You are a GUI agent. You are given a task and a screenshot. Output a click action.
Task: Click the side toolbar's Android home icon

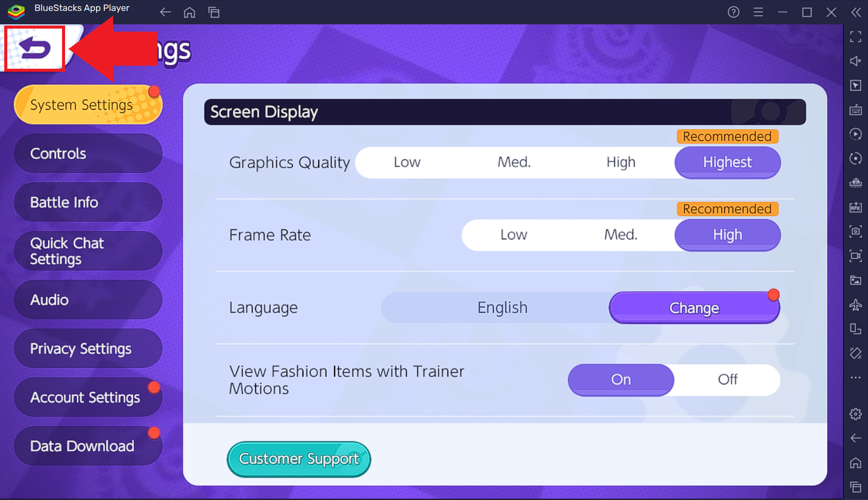click(856, 463)
